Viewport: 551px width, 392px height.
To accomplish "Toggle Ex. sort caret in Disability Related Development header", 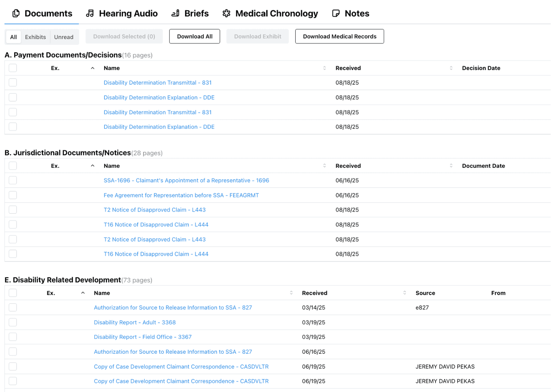I will [x=83, y=293].
